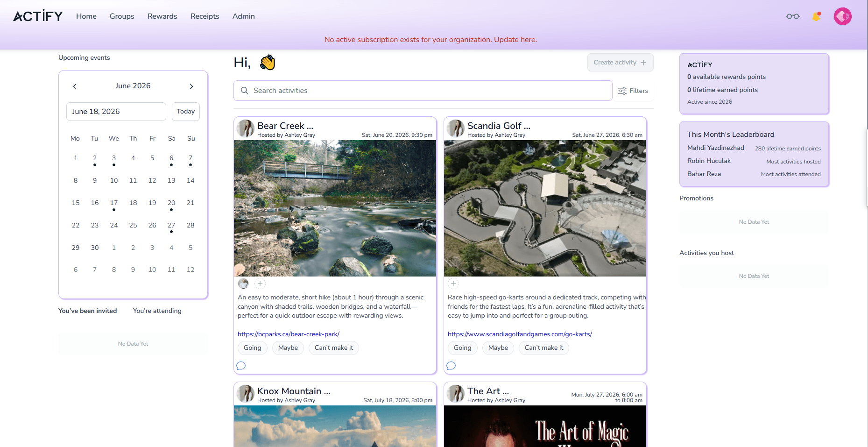Select Maybe on Bear Creek card
868x447 pixels.
point(288,348)
